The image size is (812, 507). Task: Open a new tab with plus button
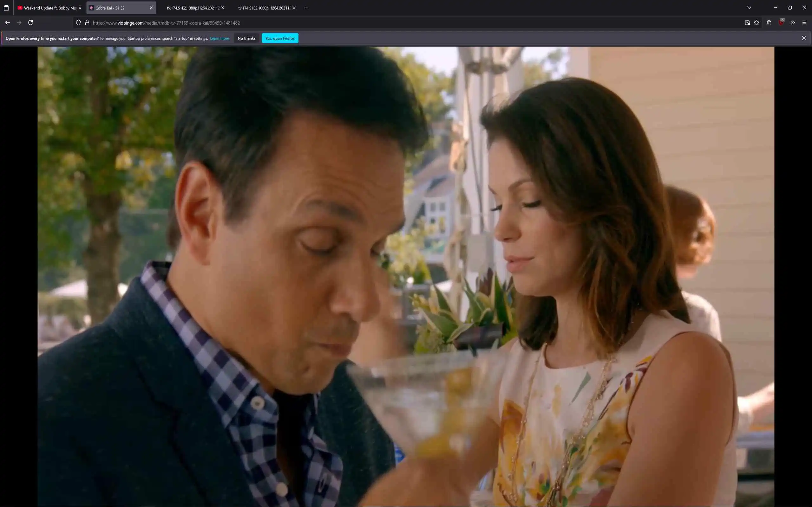click(x=306, y=8)
